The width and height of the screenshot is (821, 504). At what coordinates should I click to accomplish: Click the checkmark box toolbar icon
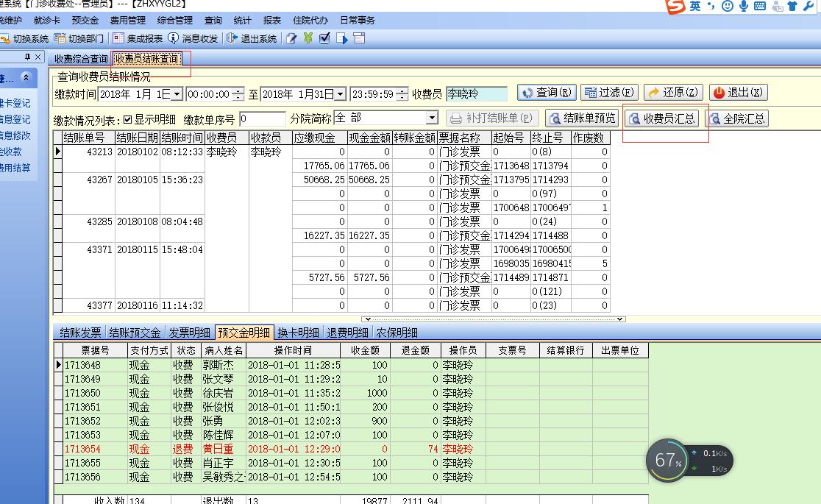pyautogui.click(x=324, y=38)
